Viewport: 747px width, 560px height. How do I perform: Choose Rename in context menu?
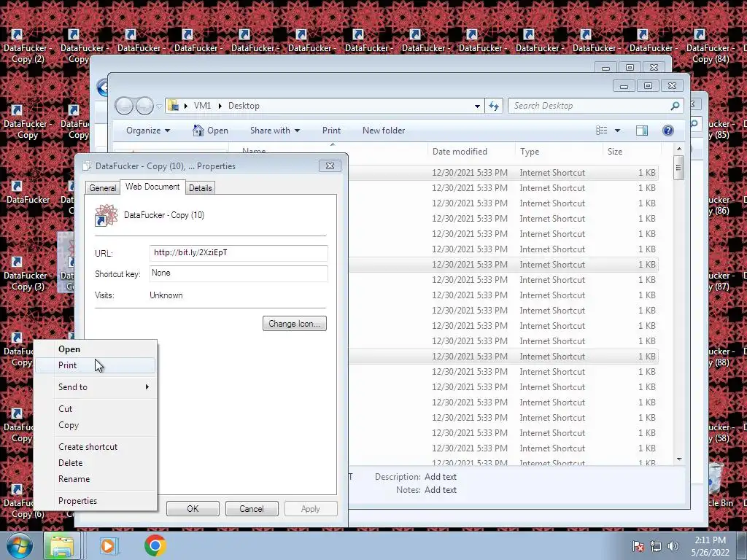(x=96, y=479)
